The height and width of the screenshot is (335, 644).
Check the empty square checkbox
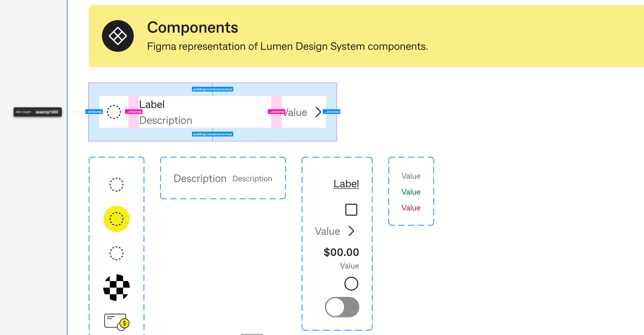pyautogui.click(x=351, y=210)
